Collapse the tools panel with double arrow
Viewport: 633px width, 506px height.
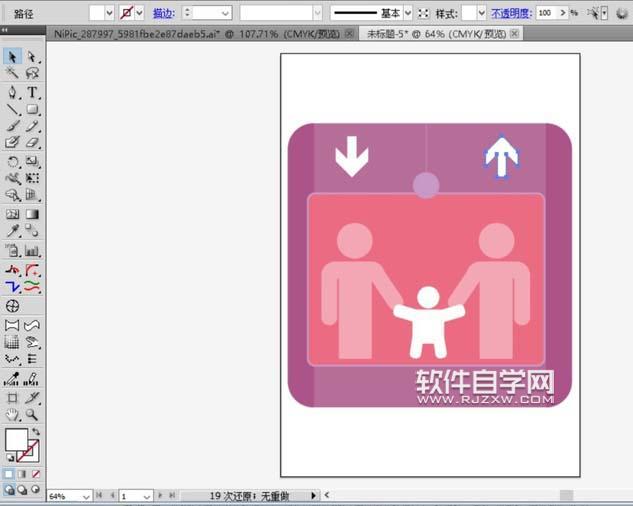(x=4, y=30)
